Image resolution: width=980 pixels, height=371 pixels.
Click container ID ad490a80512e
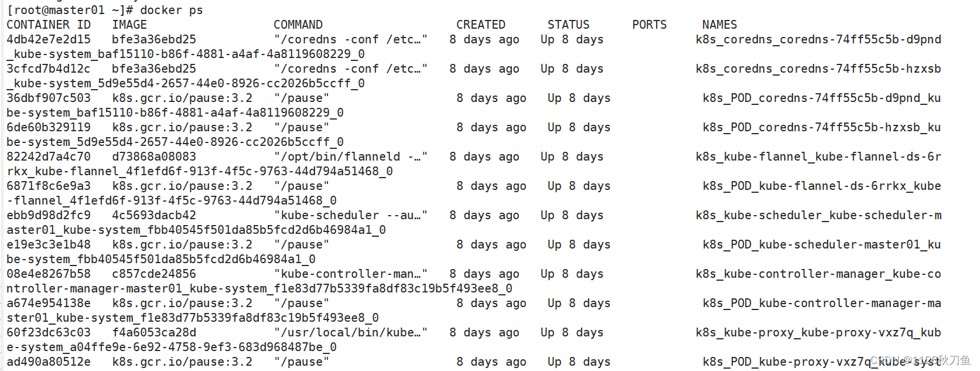click(49, 362)
